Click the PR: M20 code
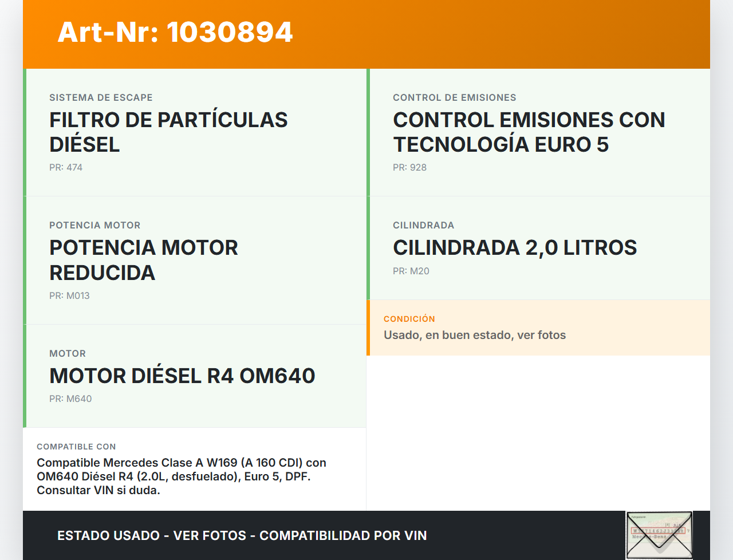The height and width of the screenshot is (560, 733). [411, 271]
